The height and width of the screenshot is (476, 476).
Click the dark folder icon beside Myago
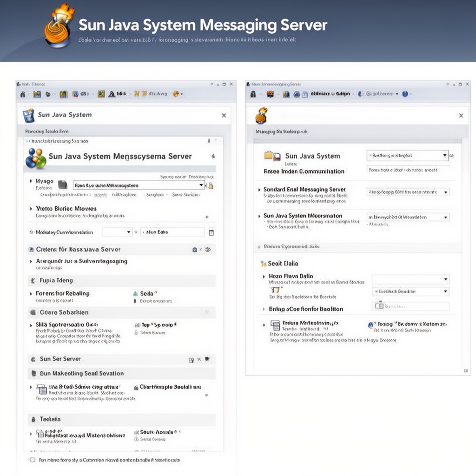point(62,185)
